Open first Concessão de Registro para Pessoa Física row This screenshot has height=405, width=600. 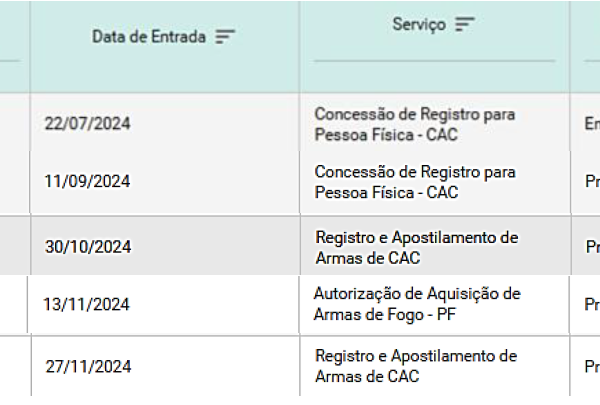415,124
